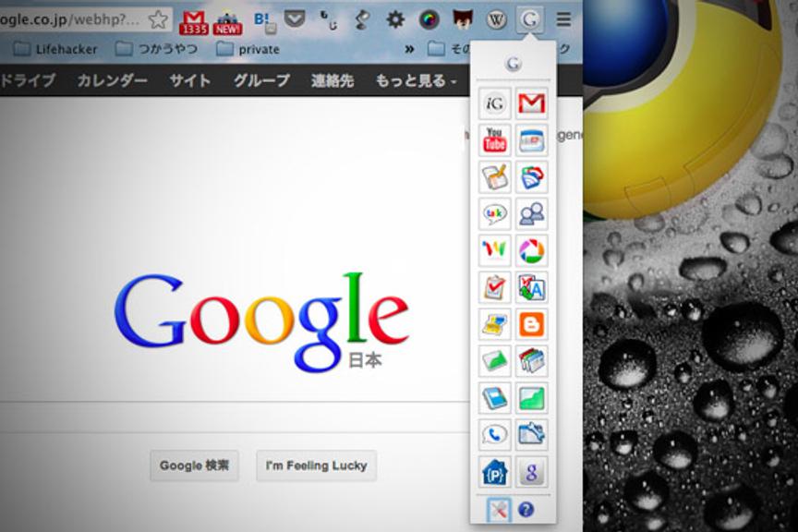
Task: Open the もっと見る dropdown in Google bar
Action: pos(416,80)
